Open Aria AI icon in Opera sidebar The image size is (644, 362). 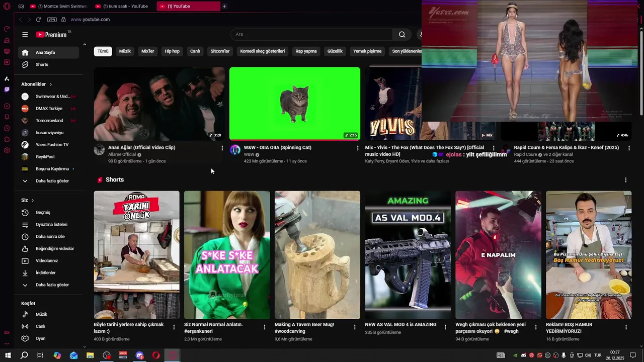click(7, 78)
